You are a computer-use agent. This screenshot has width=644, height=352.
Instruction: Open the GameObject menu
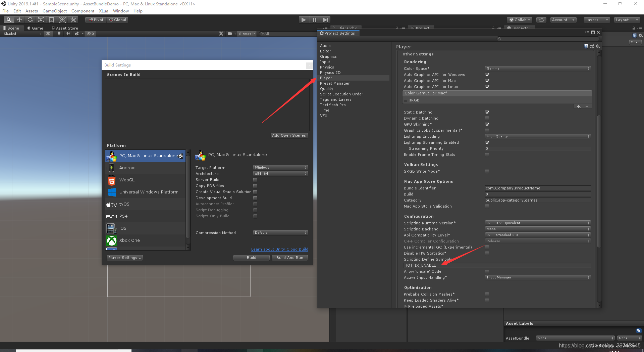pyautogui.click(x=55, y=11)
